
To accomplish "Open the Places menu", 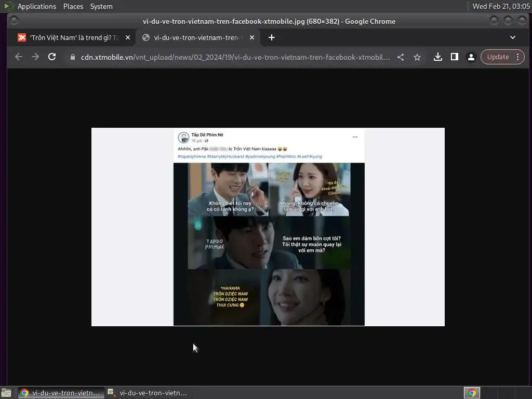I will click(x=73, y=6).
